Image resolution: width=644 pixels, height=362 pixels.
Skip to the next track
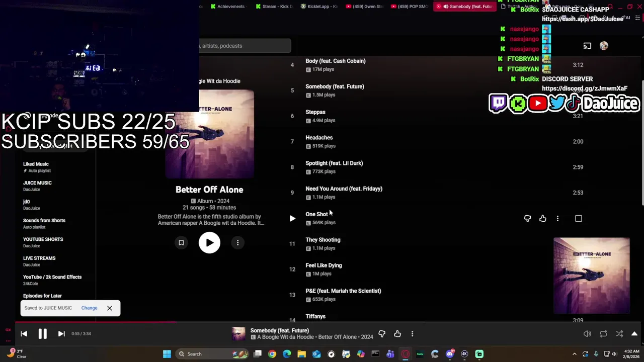(61, 333)
